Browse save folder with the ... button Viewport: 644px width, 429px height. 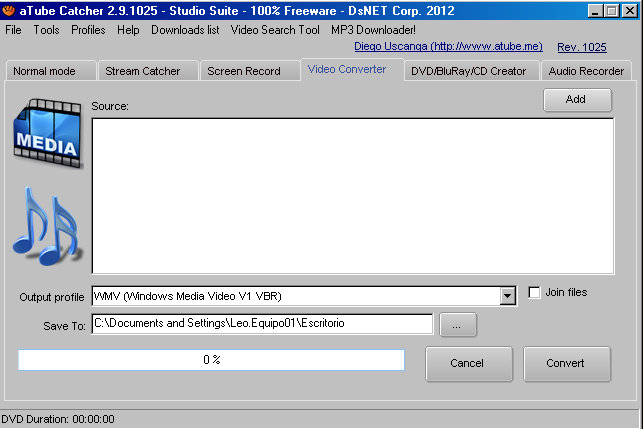457,325
